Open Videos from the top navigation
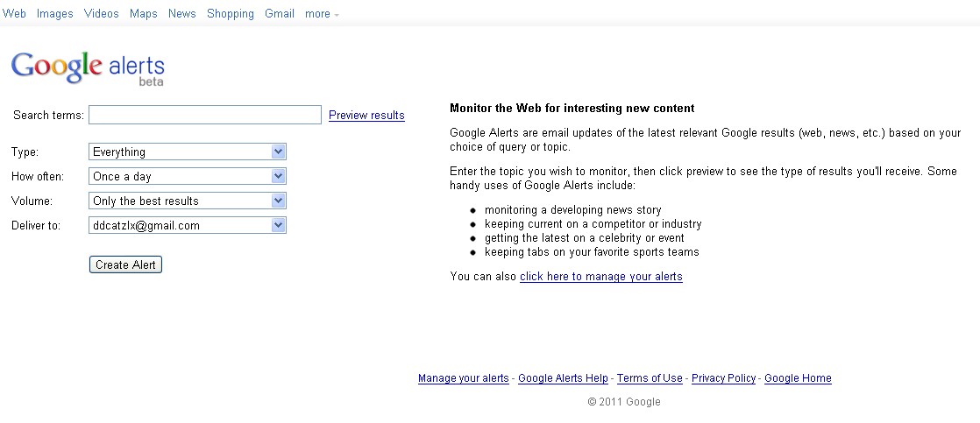Viewport: 980px width, 423px height. (x=102, y=14)
